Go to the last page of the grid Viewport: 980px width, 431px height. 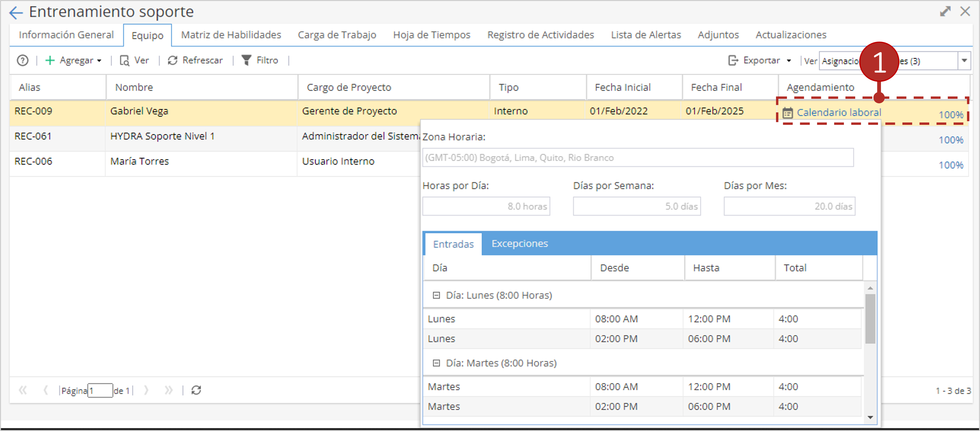click(169, 390)
